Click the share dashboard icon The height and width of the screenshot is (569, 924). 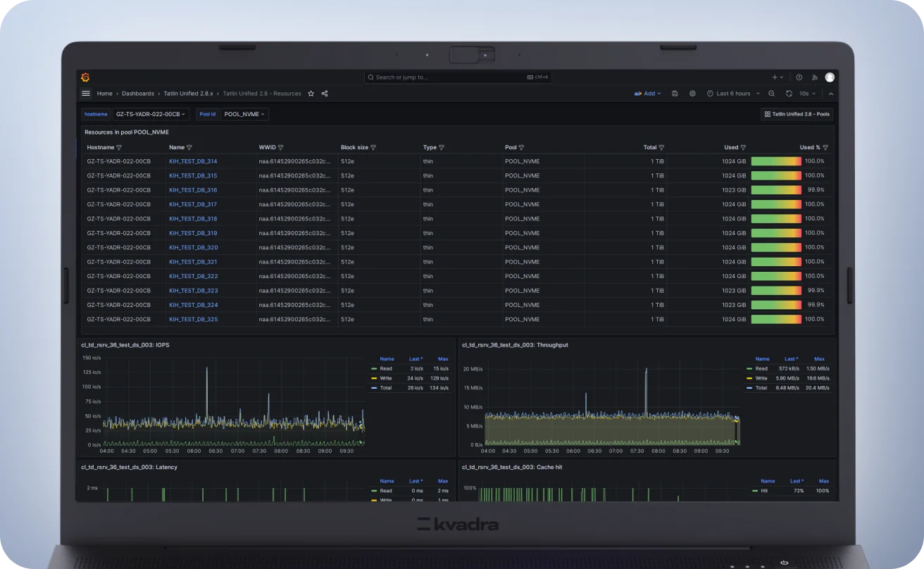(325, 94)
